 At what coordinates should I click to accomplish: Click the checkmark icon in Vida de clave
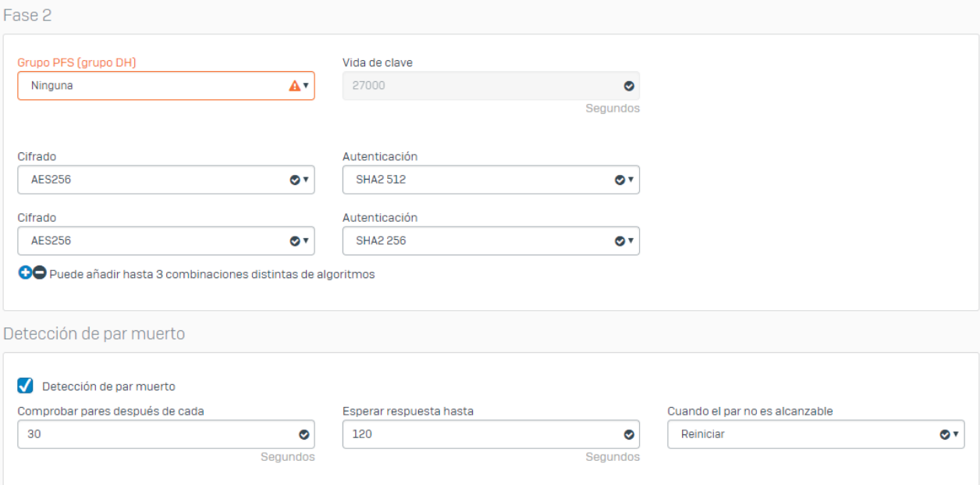tap(629, 86)
